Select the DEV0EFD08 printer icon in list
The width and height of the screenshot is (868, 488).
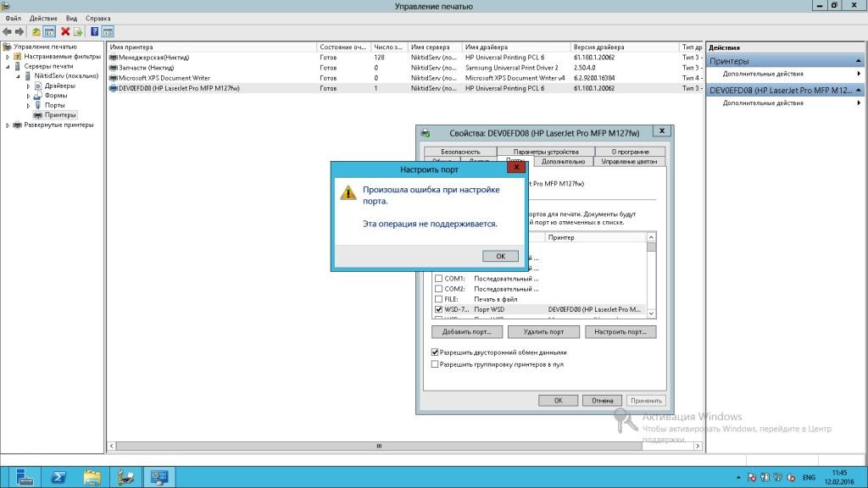coord(114,88)
